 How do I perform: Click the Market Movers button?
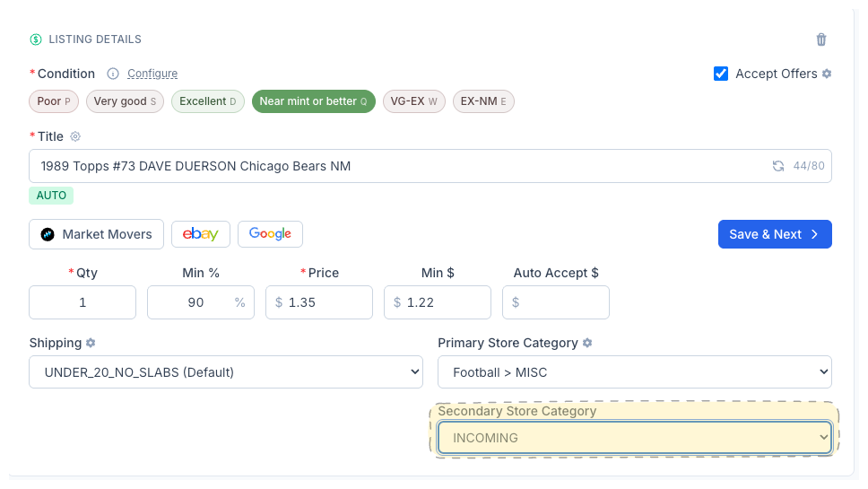pyautogui.click(x=96, y=234)
